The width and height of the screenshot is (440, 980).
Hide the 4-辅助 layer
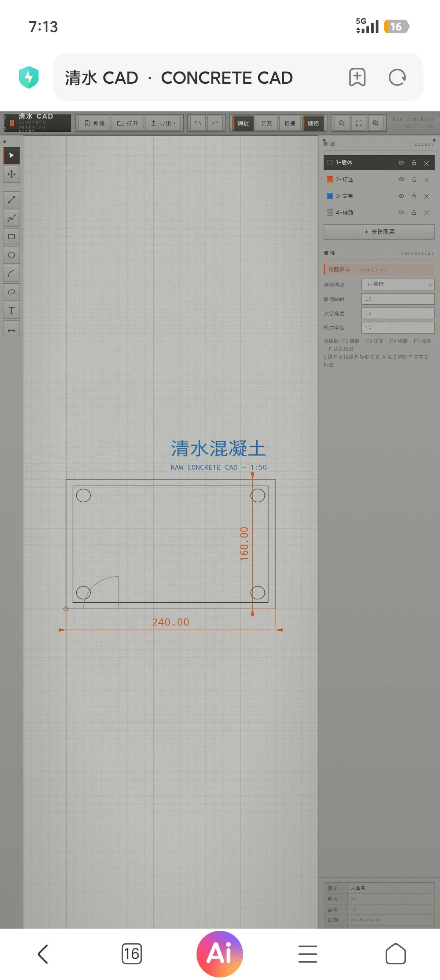click(401, 213)
